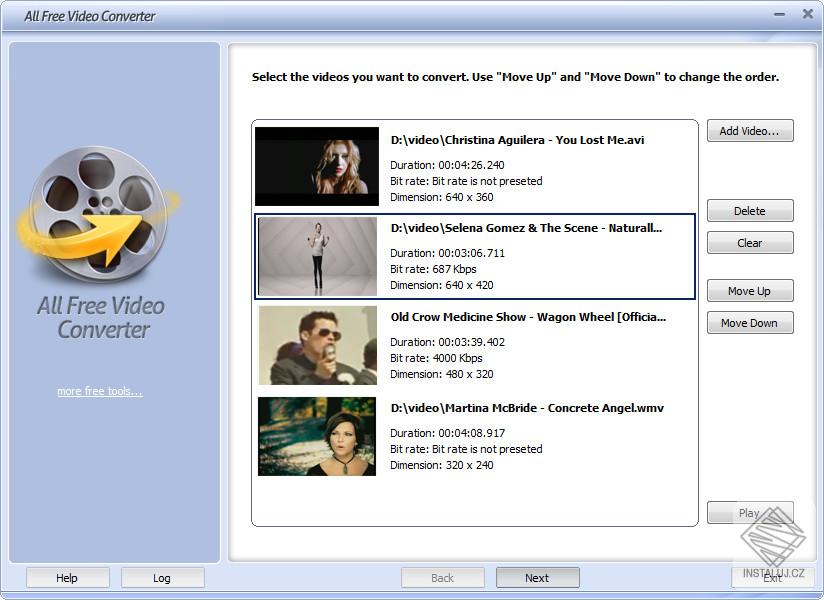Open the conversion Log

coord(162,577)
